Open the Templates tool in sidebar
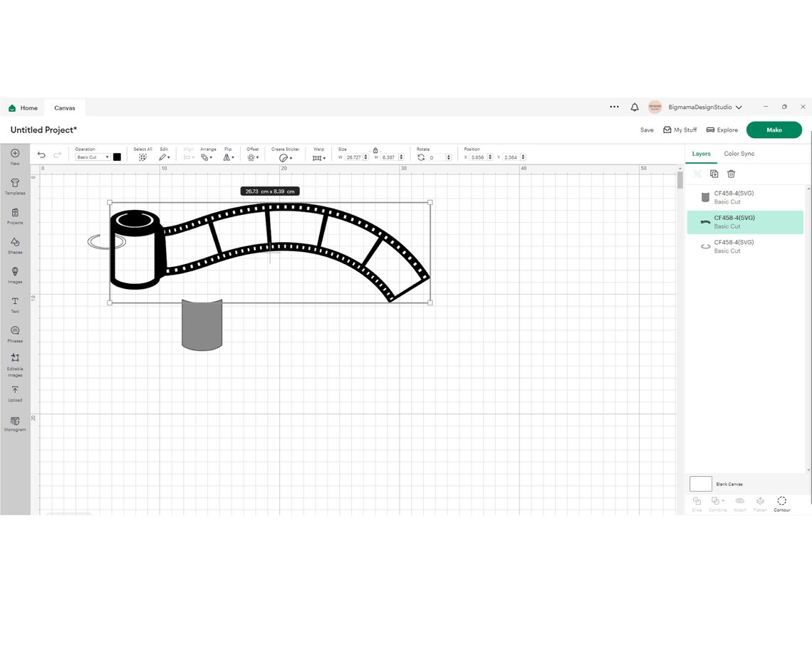The height and width of the screenshot is (652, 812). tap(15, 186)
